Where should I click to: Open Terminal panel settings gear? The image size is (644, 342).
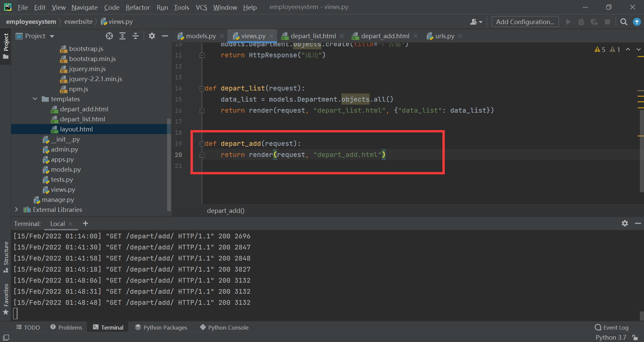click(625, 223)
